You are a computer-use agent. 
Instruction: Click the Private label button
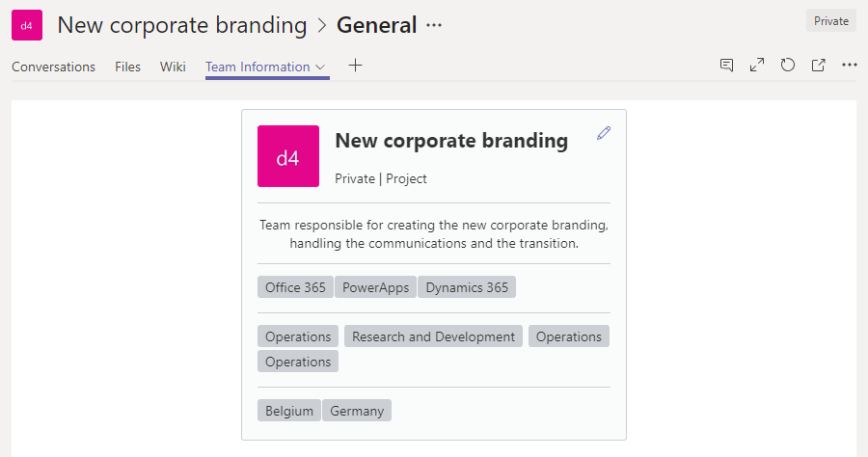tap(831, 21)
